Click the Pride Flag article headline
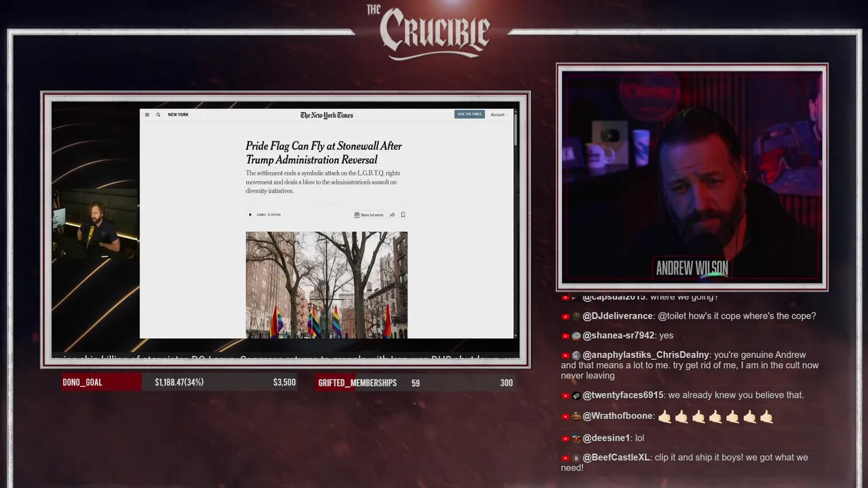 coord(323,153)
